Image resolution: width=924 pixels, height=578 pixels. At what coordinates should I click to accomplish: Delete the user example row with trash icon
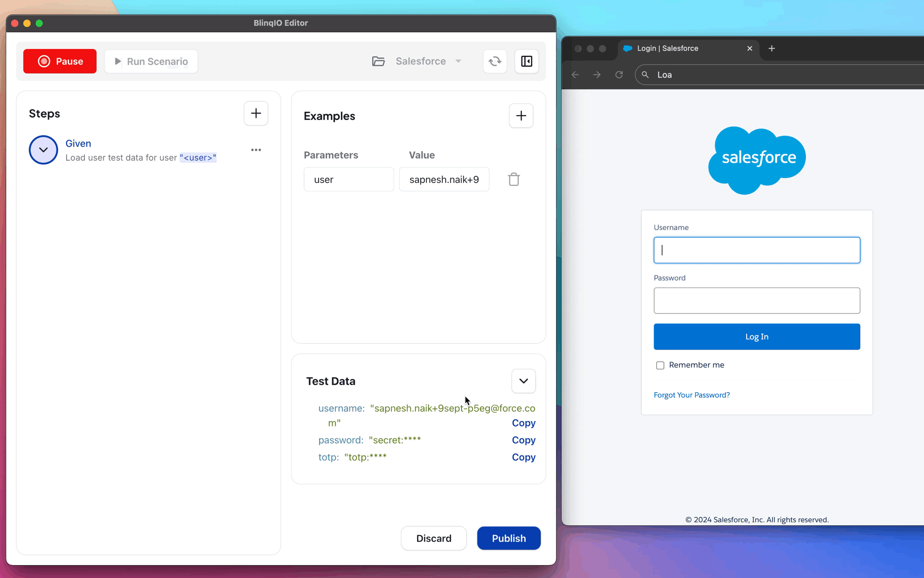point(514,179)
